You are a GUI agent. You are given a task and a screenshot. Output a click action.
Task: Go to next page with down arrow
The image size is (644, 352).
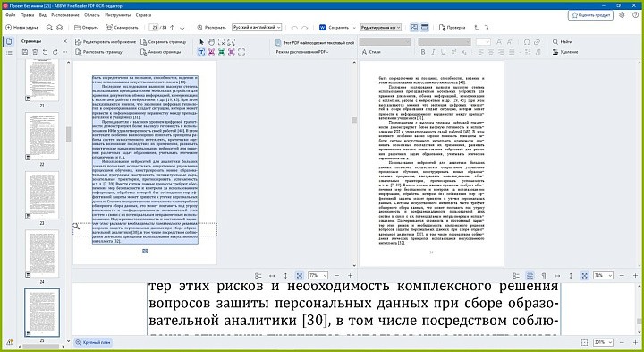[x=182, y=28]
